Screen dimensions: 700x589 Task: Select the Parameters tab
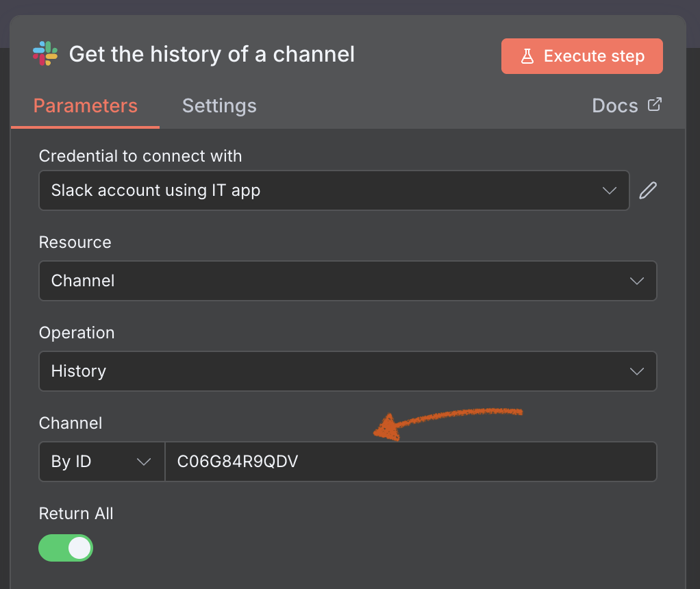pyautogui.click(x=86, y=106)
